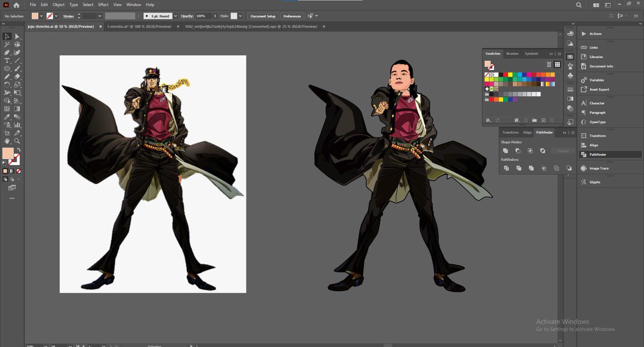Image resolution: width=644 pixels, height=347 pixels.
Task: Select the Hand tool
Action: click(7, 141)
